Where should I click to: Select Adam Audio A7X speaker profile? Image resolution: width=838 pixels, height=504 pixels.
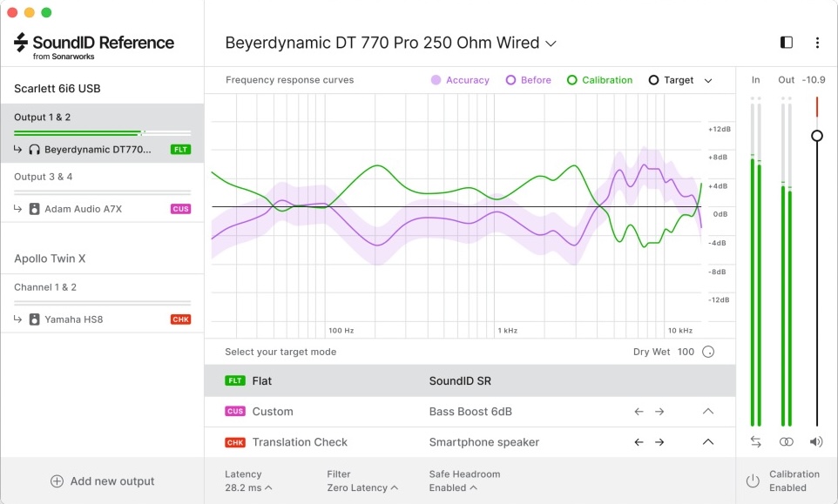pyautogui.click(x=84, y=209)
